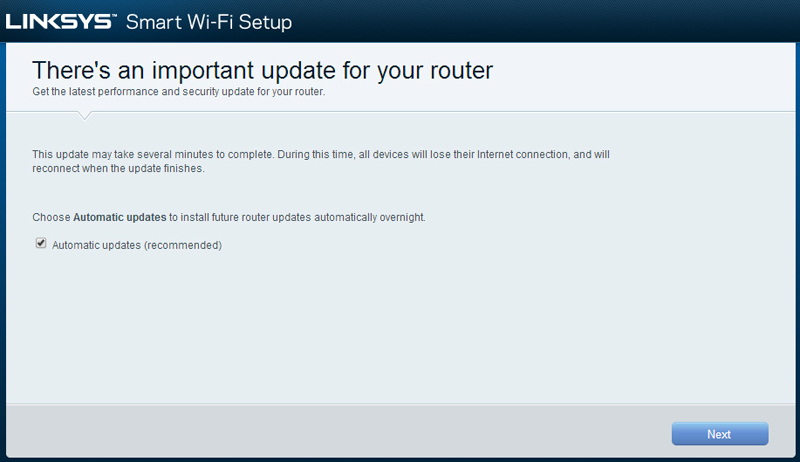Uncheck the Automatic updates checkbox
Screen dimensions: 800x462
(x=41, y=243)
